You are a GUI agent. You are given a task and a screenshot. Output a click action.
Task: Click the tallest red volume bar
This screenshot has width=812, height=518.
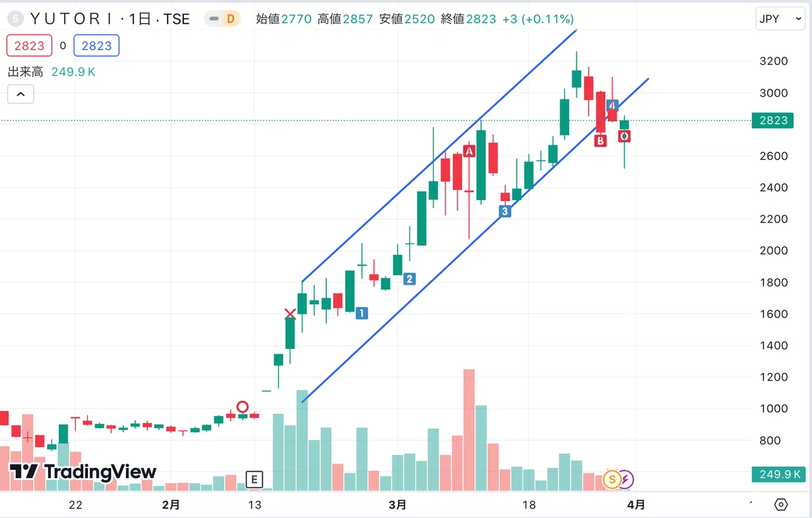[x=469, y=429]
